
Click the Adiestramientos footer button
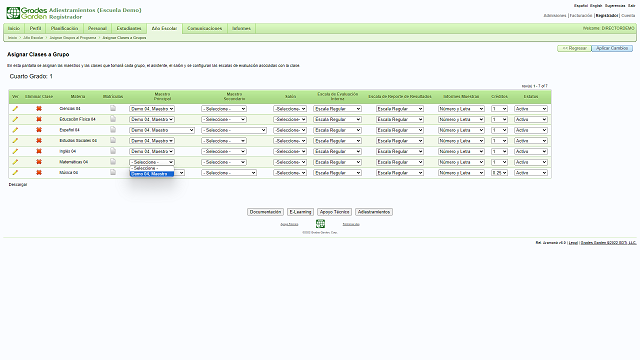point(374,212)
